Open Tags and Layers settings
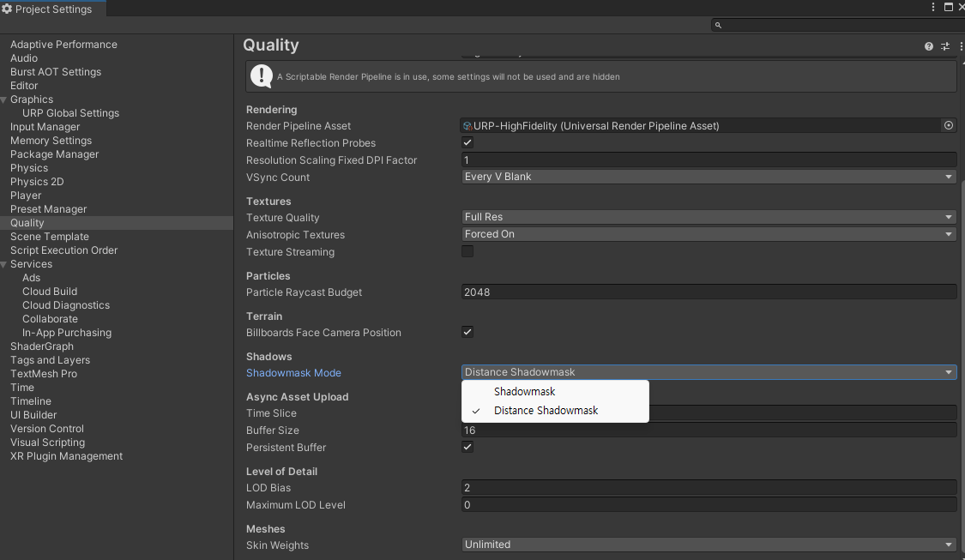The image size is (965, 560). click(50, 360)
